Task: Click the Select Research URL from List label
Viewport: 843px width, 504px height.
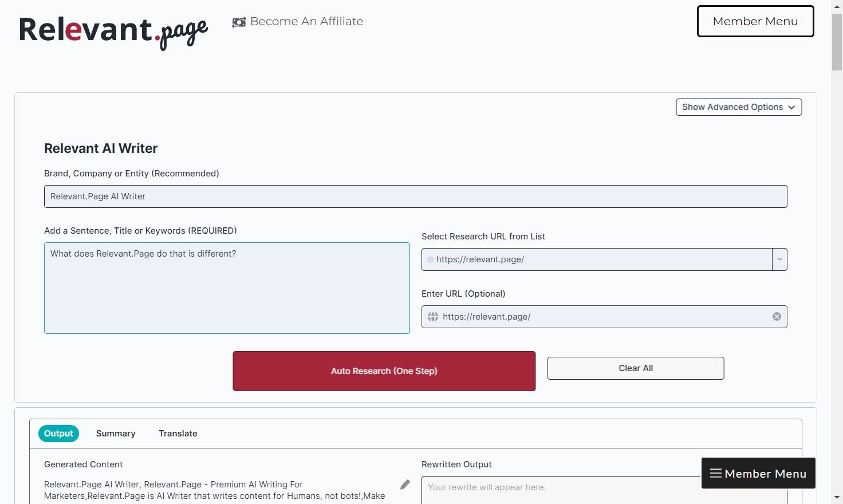Action: click(483, 237)
